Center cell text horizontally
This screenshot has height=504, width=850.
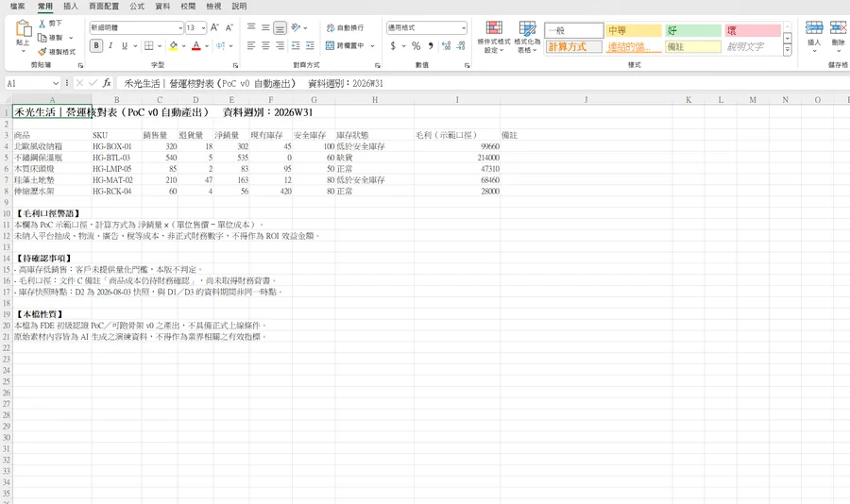pos(265,46)
